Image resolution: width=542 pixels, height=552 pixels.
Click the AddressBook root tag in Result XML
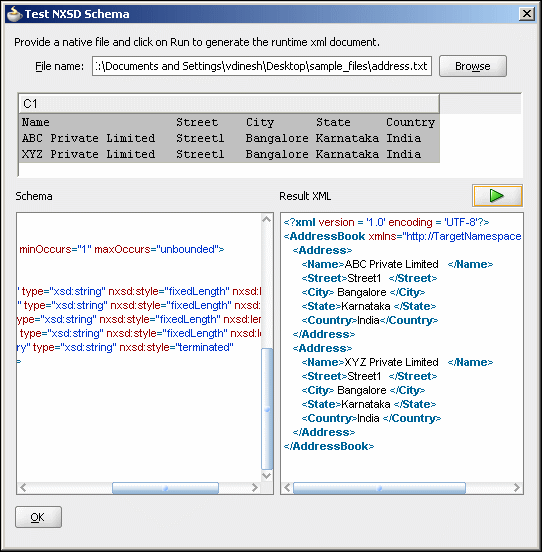[x=324, y=236]
